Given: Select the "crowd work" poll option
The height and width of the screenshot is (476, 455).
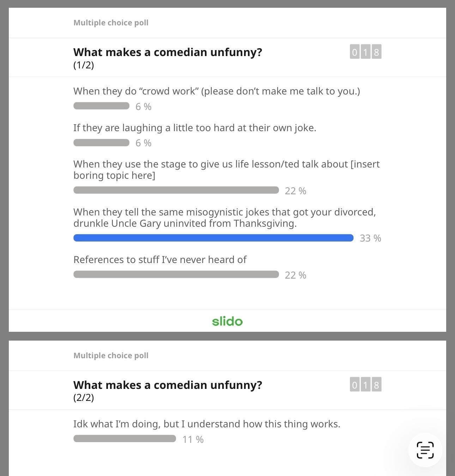Looking at the screenshot, I should click(216, 91).
